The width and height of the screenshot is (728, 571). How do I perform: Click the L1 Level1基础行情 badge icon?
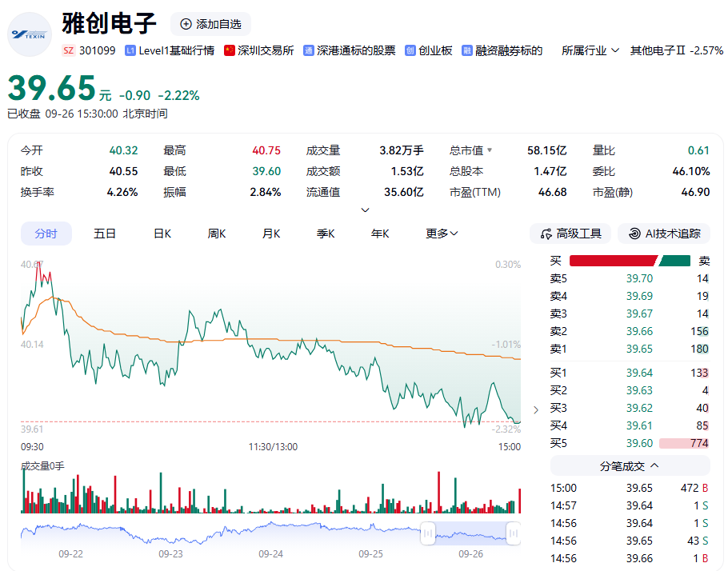pos(130,50)
